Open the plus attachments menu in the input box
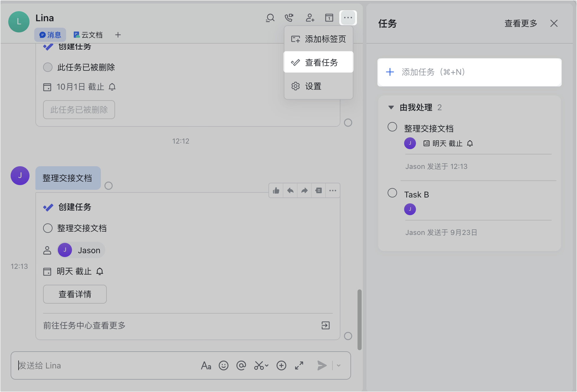577x392 pixels. pos(281,366)
